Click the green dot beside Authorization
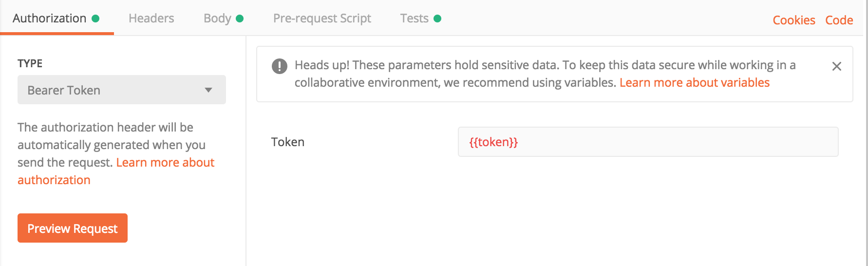Screen dimensions: 868x266 (x=95, y=19)
